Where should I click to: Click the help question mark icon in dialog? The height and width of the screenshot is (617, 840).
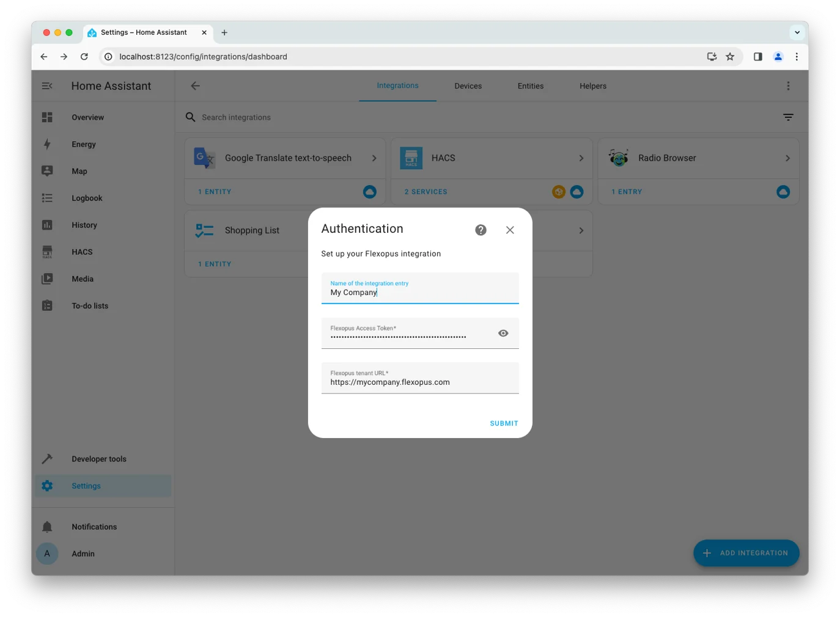481,230
